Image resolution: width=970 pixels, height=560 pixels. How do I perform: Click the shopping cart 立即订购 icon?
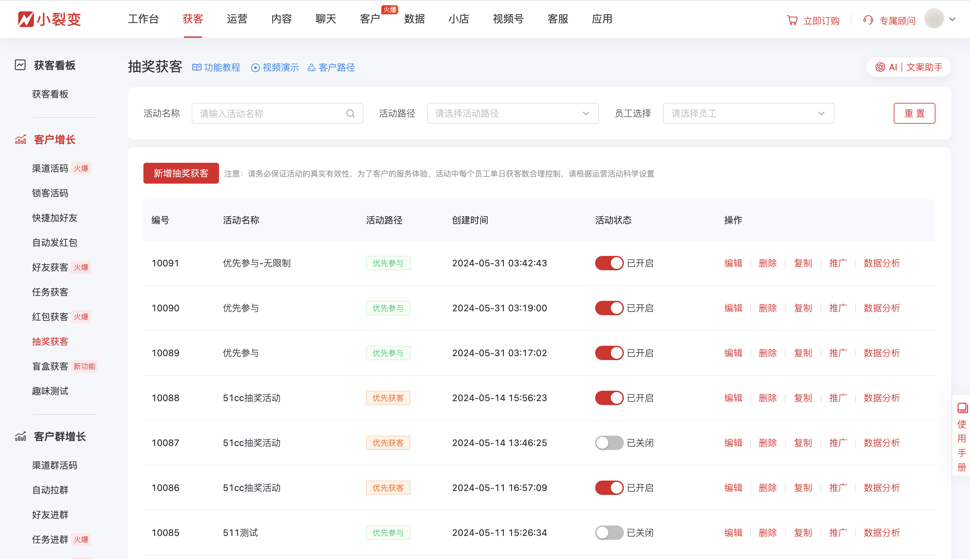[x=792, y=20]
